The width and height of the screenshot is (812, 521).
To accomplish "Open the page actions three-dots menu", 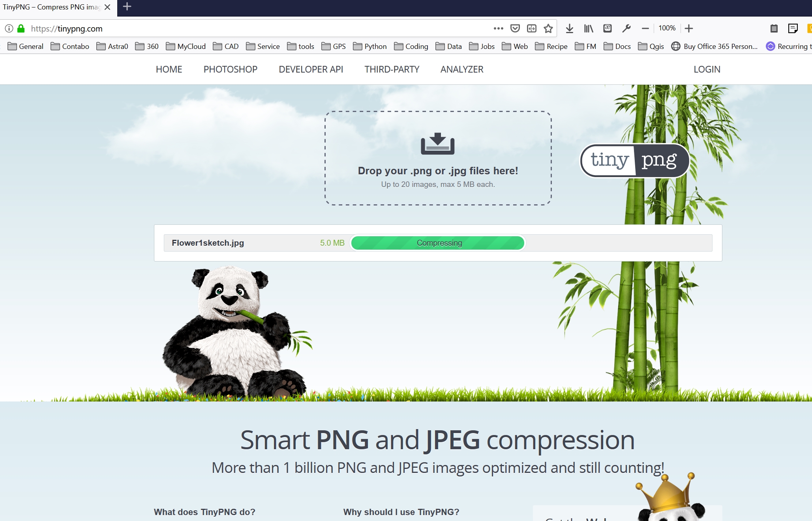I will coord(498,28).
